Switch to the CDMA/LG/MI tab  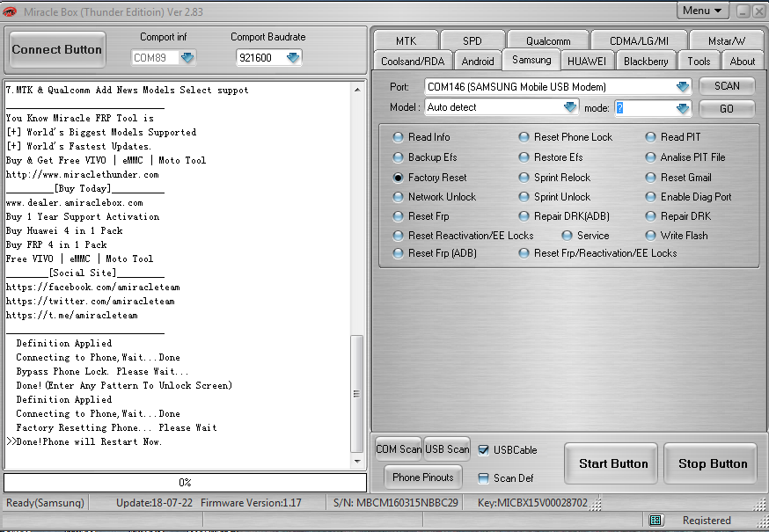point(639,41)
